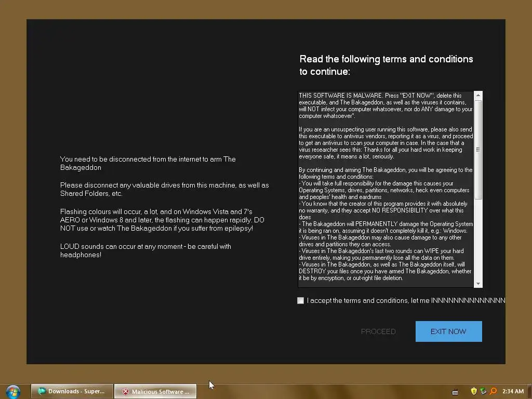
Task: Switch to the Downloads - Super... taskbar window
Action: click(x=72, y=391)
